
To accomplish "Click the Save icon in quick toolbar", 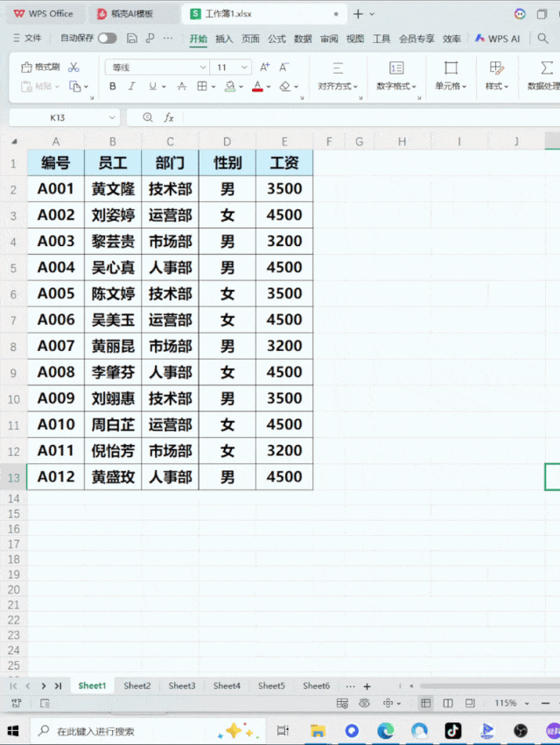I will pos(132,39).
